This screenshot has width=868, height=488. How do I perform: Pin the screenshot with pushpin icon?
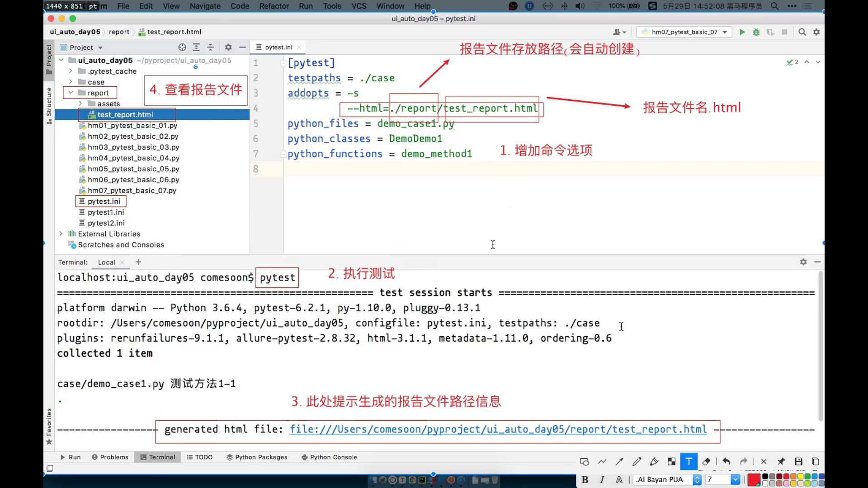781,461
